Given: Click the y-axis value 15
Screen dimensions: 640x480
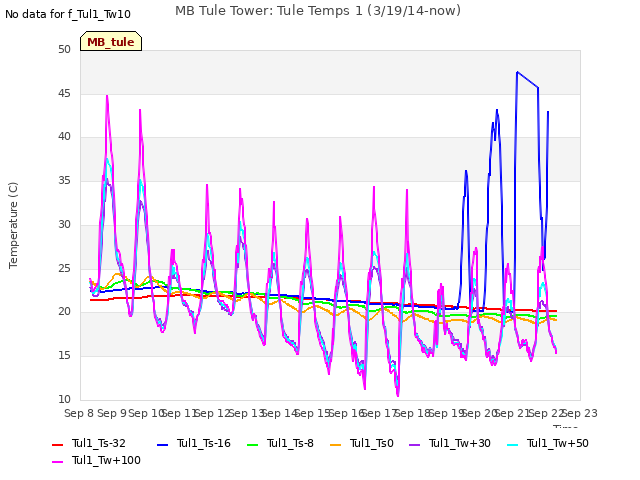Looking at the screenshot, I should 64,356.
